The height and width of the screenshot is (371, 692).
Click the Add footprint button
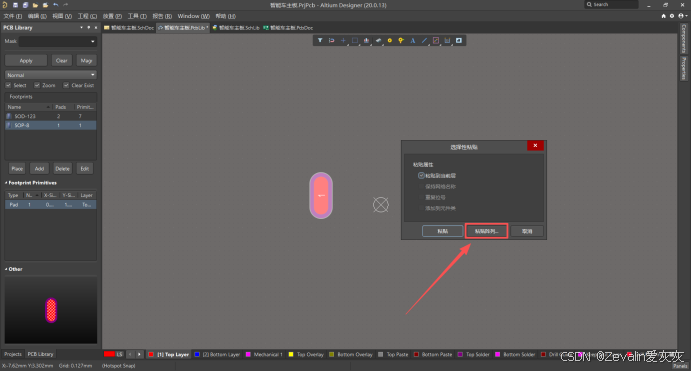click(39, 169)
